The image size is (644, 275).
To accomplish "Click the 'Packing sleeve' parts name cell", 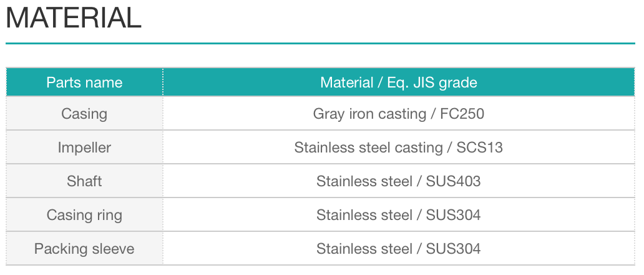I will 84,249.
